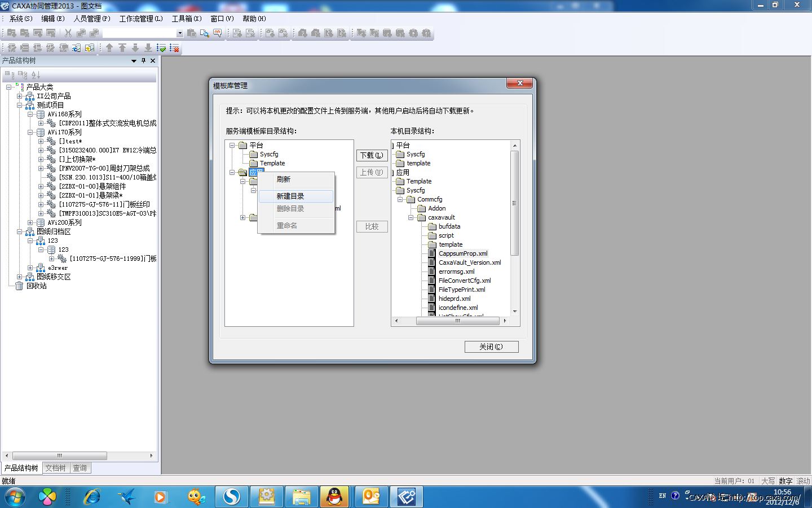Click the list icon with red cross

pyautogui.click(x=175, y=48)
